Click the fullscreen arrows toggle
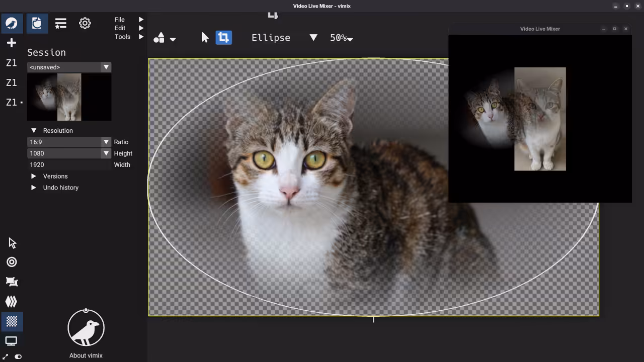644x362 pixels. pos(6,356)
